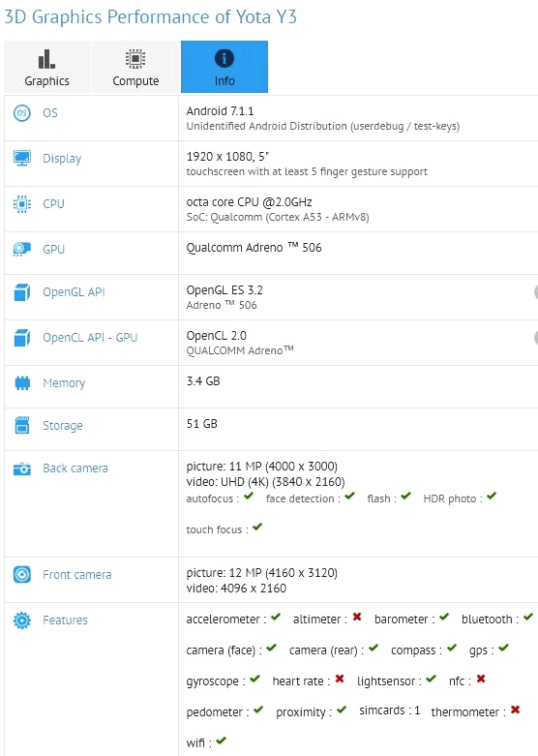Click the page title 3D Graphics Performance of Yota Y3
The image size is (538, 756).
(x=150, y=16)
